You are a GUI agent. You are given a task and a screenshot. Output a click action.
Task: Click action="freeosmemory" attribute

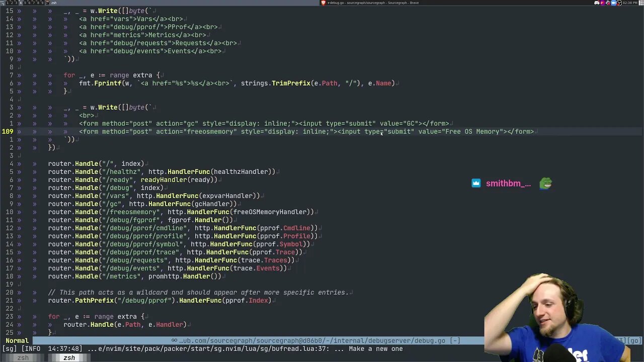click(x=196, y=131)
